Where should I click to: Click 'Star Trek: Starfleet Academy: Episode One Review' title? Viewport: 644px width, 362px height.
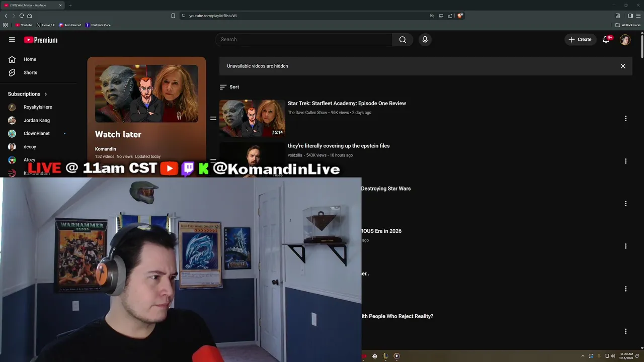(x=347, y=104)
